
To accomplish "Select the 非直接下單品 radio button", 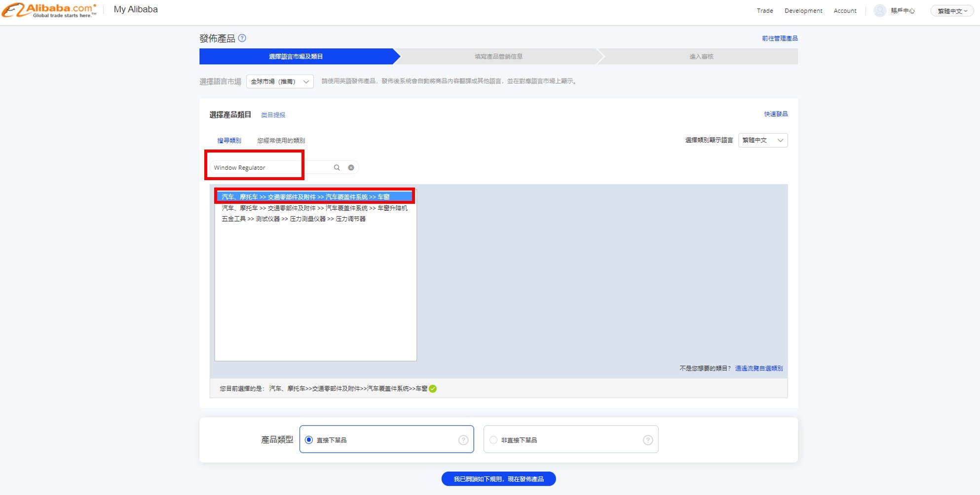I will pos(493,440).
